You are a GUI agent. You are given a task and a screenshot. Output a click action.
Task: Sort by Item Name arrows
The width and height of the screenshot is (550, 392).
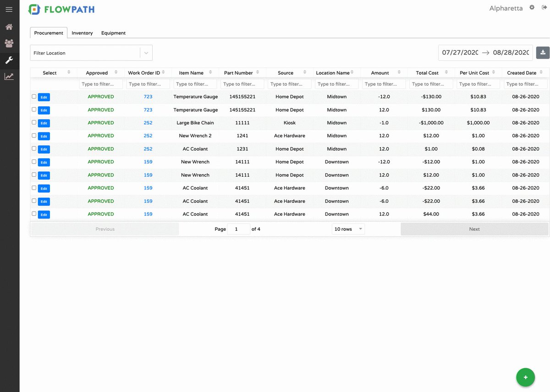(x=210, y=72)
